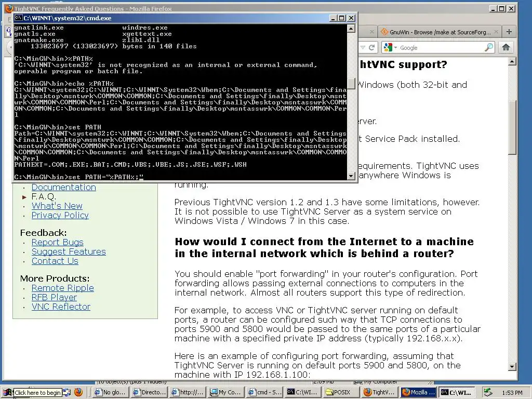Switch to the 'http://...' taskbar window
The width and height of the screenshot is (532, 399).
(x=188, y=392)
